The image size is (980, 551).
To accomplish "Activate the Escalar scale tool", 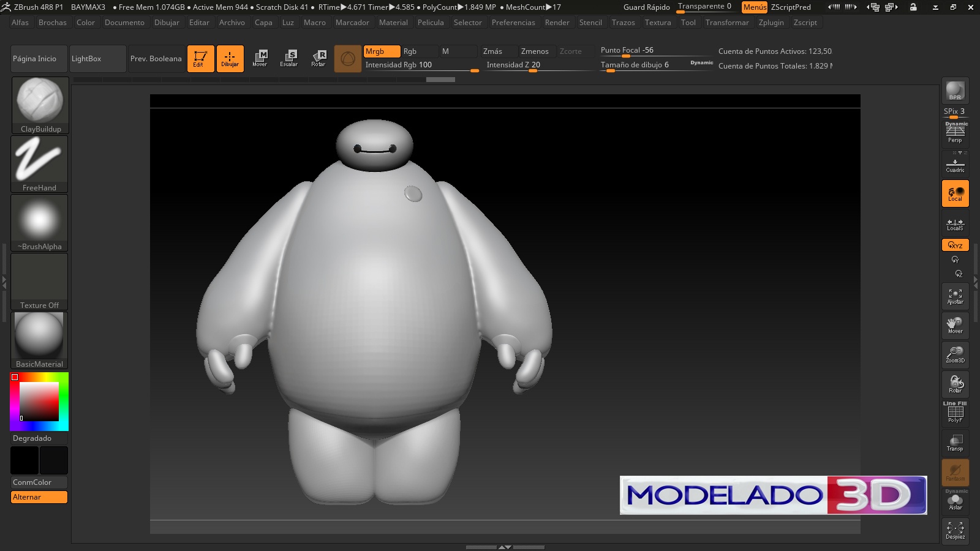I will tap(289, 59).
